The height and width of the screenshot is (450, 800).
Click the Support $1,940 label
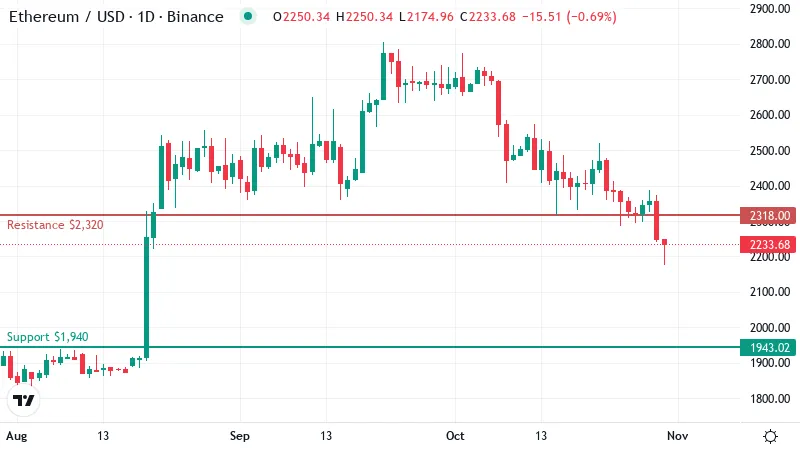click(47, 337)
